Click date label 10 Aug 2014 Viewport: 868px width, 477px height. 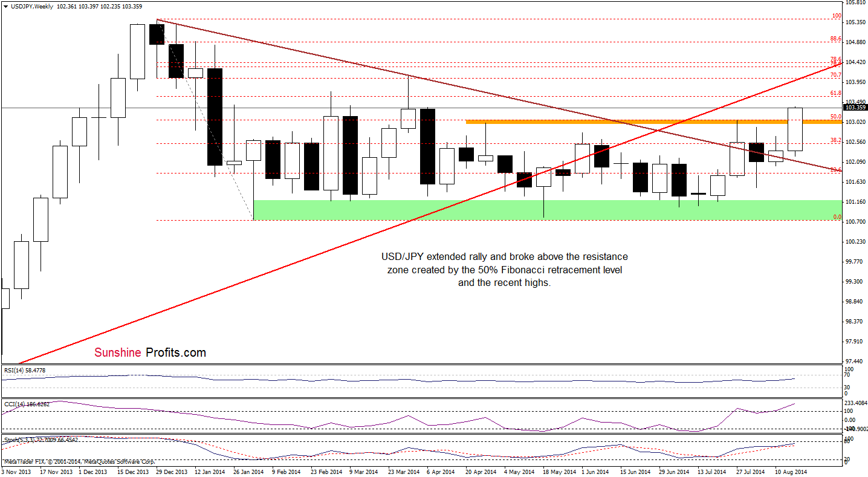point(791,472)
